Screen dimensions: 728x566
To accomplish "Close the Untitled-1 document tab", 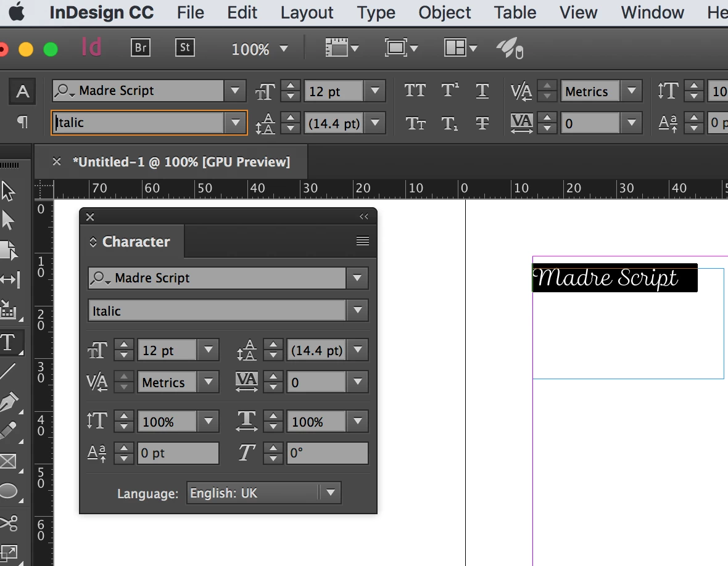I will tap(57, 162).
